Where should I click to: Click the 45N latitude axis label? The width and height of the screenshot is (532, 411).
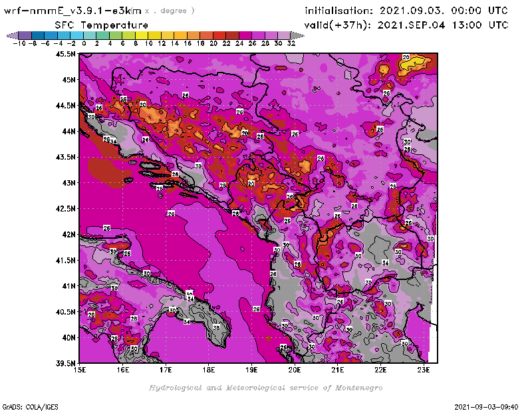click(68, 80)
